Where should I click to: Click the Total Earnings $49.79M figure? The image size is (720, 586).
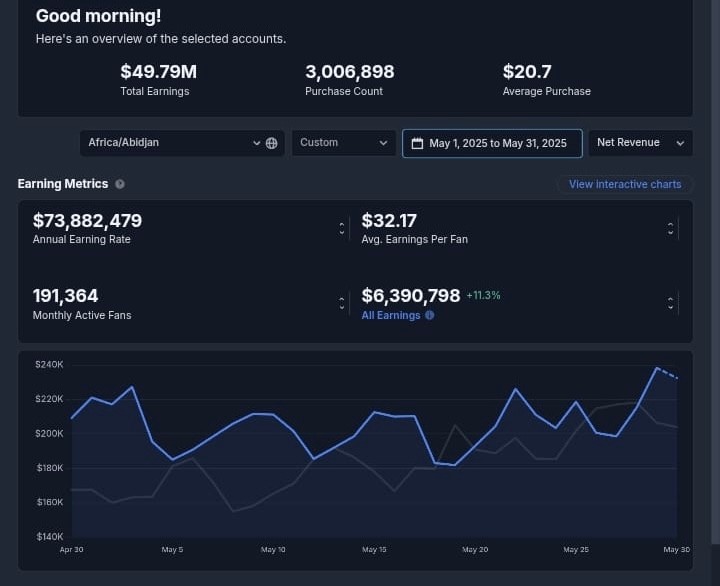click(x=158, y=72)
